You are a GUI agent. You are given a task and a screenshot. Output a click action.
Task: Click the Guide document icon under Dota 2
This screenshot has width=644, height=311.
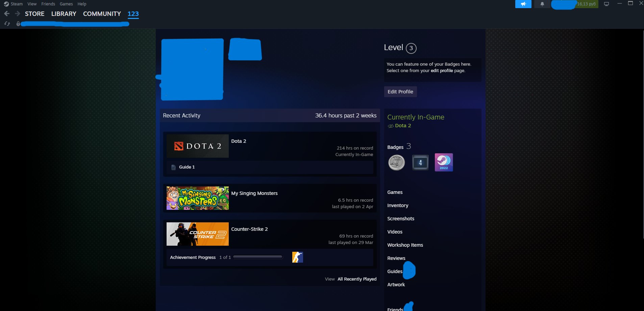click(x=173, y=167)
